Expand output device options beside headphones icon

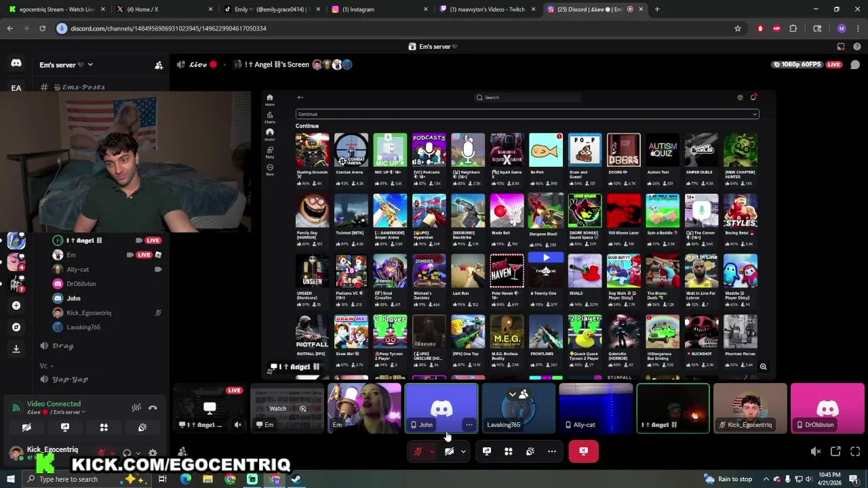click(x=138, y=453)
